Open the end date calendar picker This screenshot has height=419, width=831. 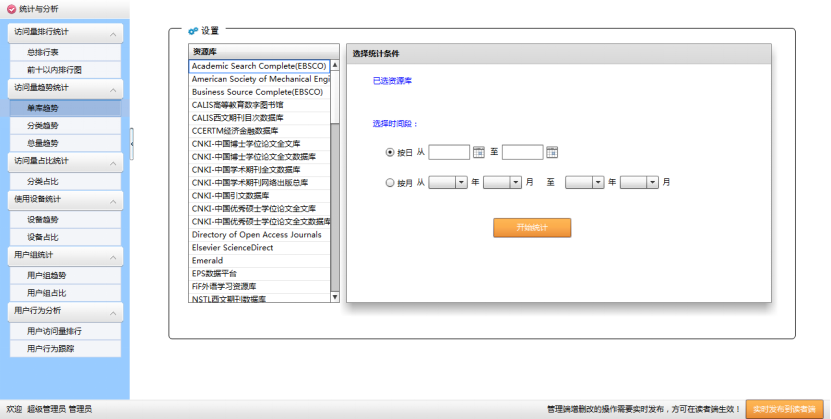tap(551, 152)
